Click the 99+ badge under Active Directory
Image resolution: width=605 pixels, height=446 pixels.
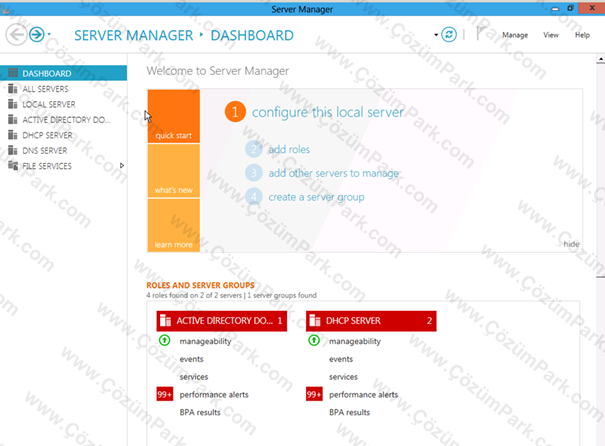pyautogui.click(x=165, y=394)
